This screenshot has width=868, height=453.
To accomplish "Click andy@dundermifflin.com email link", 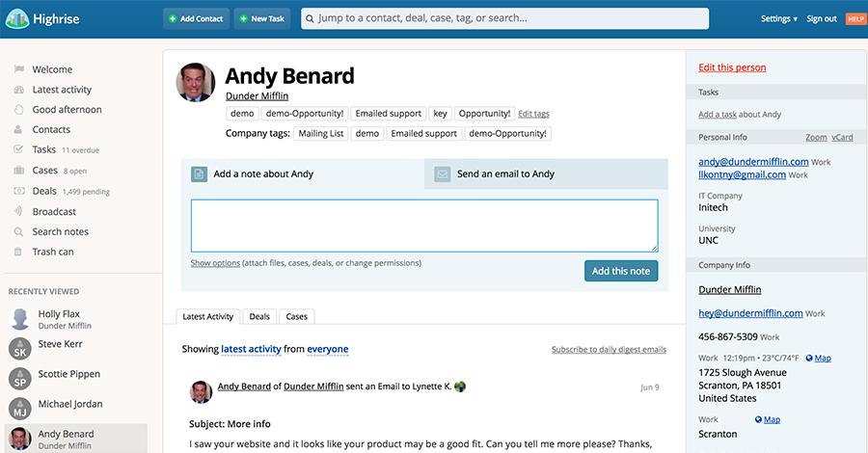I will (753, 162).
